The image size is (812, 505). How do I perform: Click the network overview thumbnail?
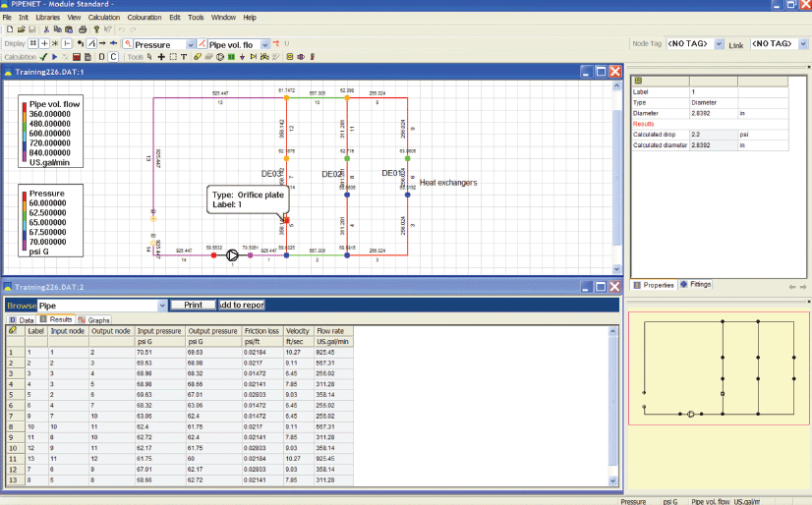(719, 367)
